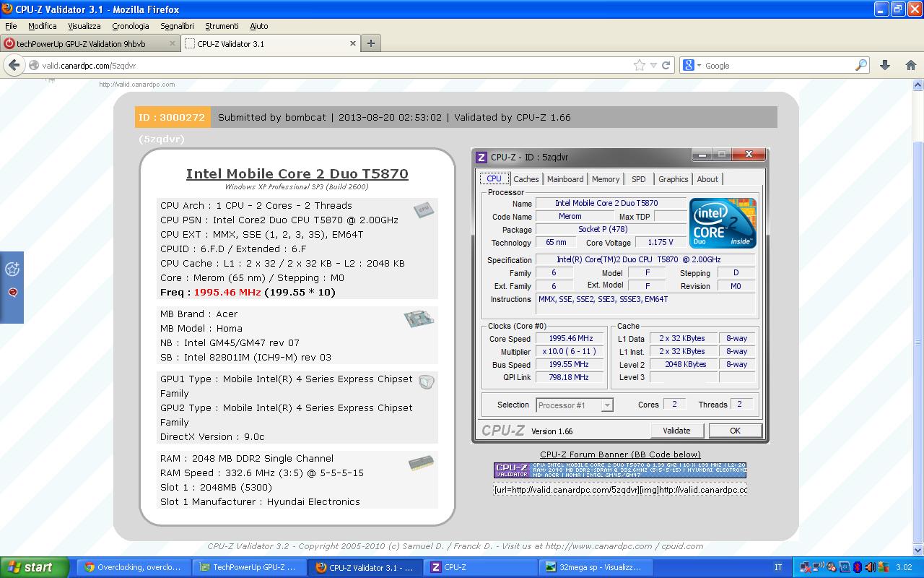Click the CPU-Z forum banner image
This screenshot has width=924, height=578.
tap(619, 470)
